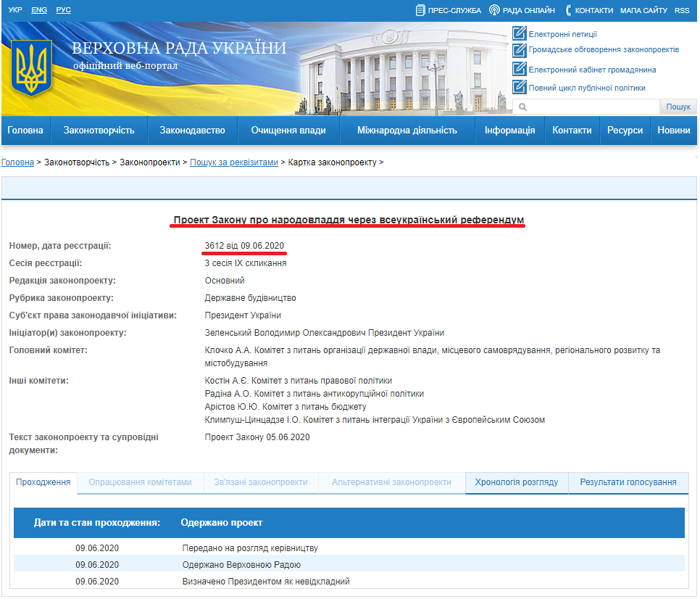Switch language to РУС
The width and height of the screenshot is (700, 599).
(x=63, y=10)
